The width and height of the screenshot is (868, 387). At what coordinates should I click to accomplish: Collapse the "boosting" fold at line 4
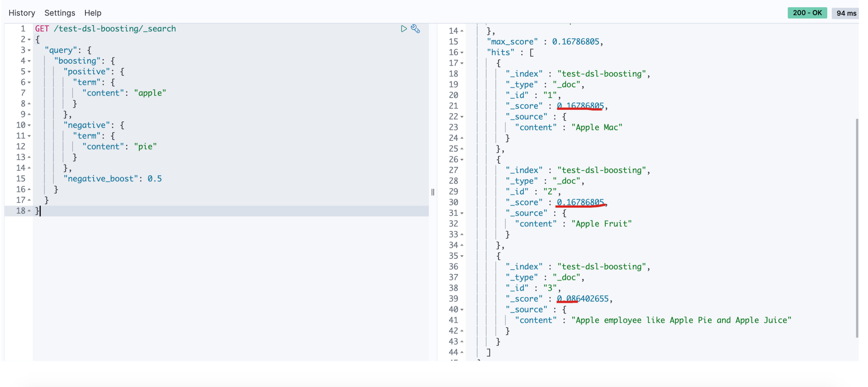29,61
